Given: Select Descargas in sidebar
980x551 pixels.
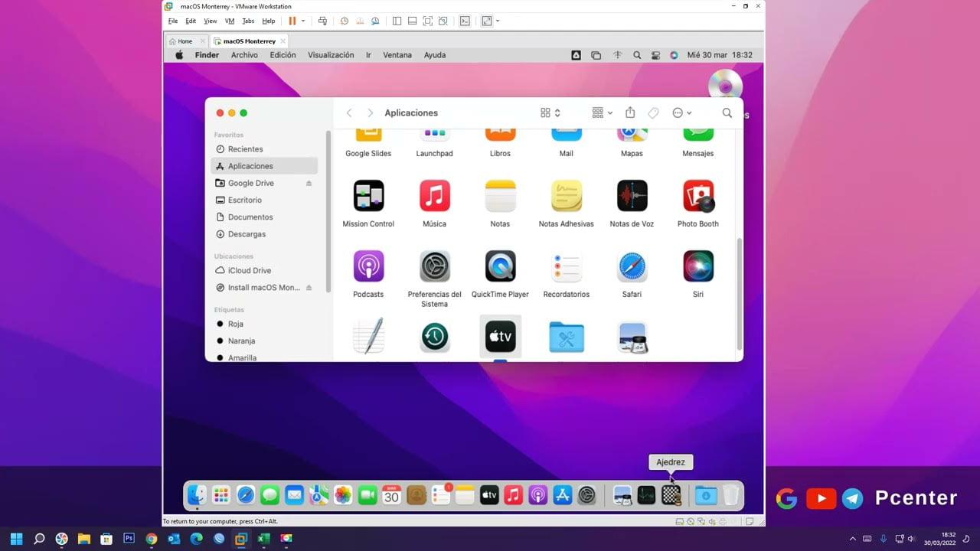Looking at the screenshot, I should 264,234.
